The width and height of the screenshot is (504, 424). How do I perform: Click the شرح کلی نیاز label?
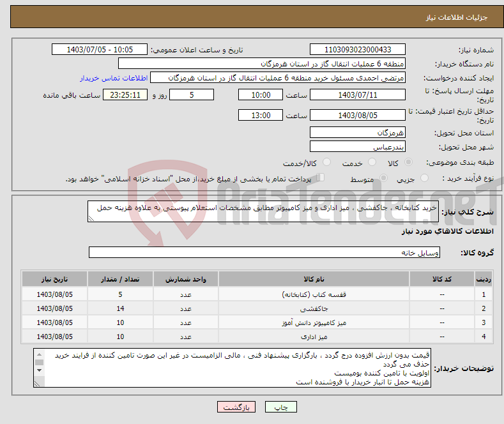coord(468,212)
